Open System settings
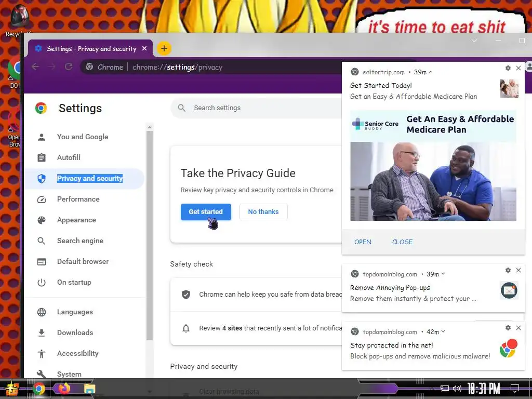Screen dimensions: 532x399 pos(69,374)
